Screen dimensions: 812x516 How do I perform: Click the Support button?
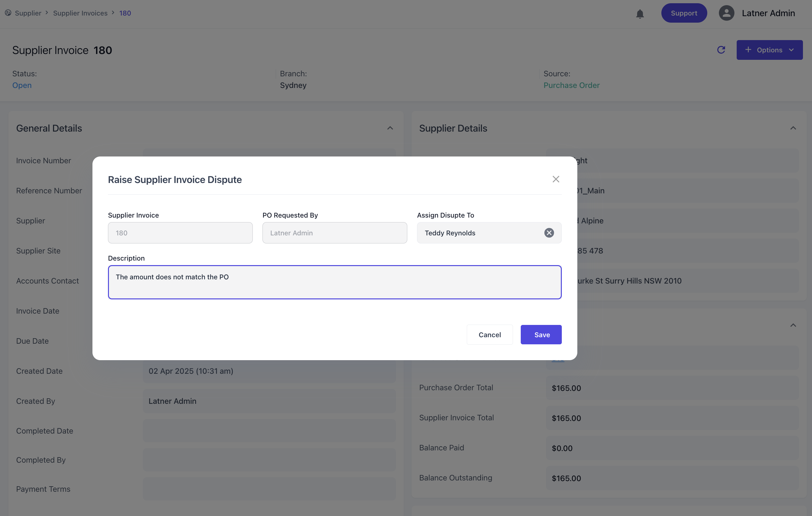(x=684, y=13)
